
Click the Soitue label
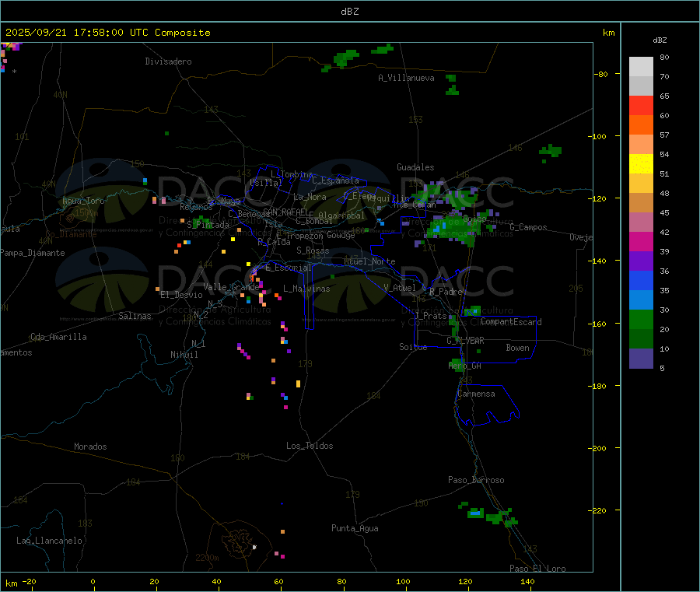tap(413, 347)
